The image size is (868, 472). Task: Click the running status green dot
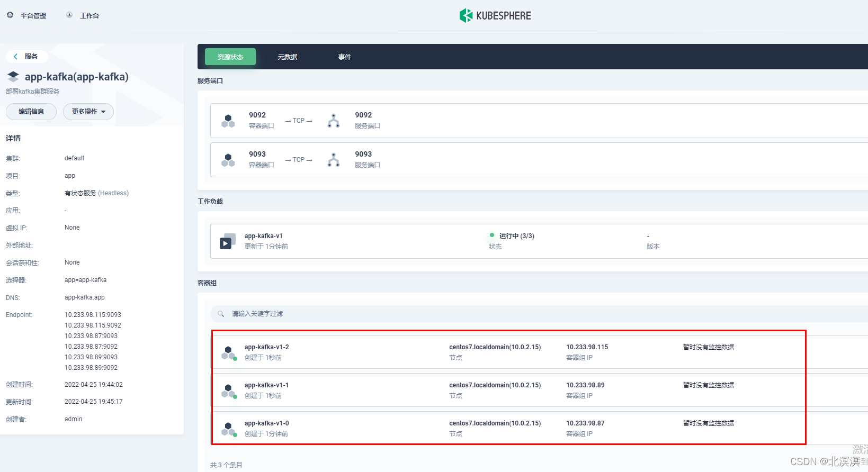coord(492,235)
